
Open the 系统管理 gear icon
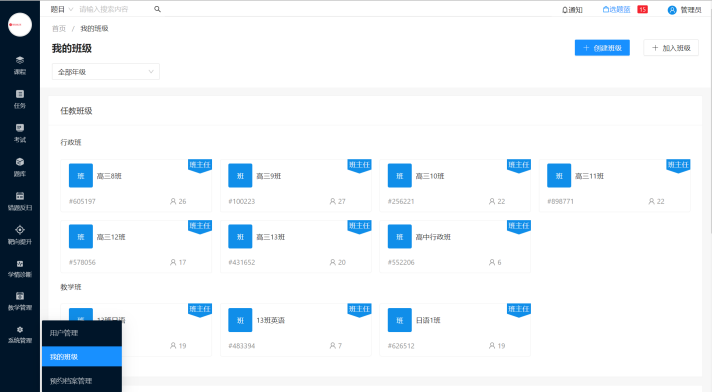click(x=20, y=330)
